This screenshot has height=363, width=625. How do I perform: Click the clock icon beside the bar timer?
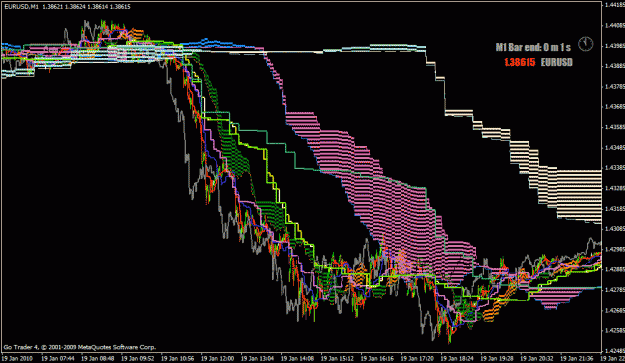pos(586,44)
